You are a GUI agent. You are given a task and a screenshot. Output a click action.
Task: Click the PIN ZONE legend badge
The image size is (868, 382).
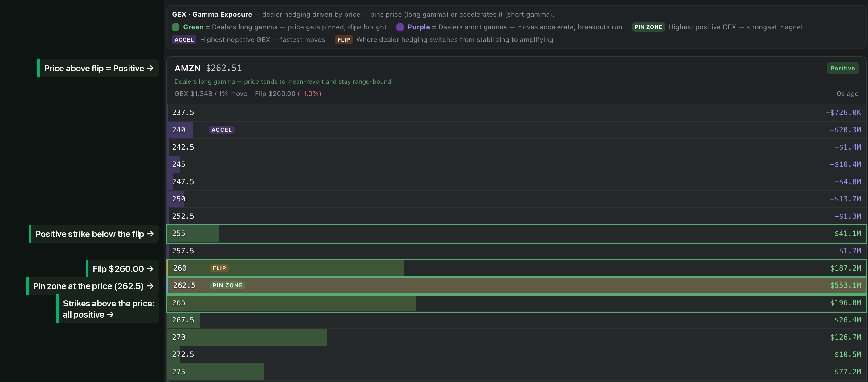[x=648, y=27]
